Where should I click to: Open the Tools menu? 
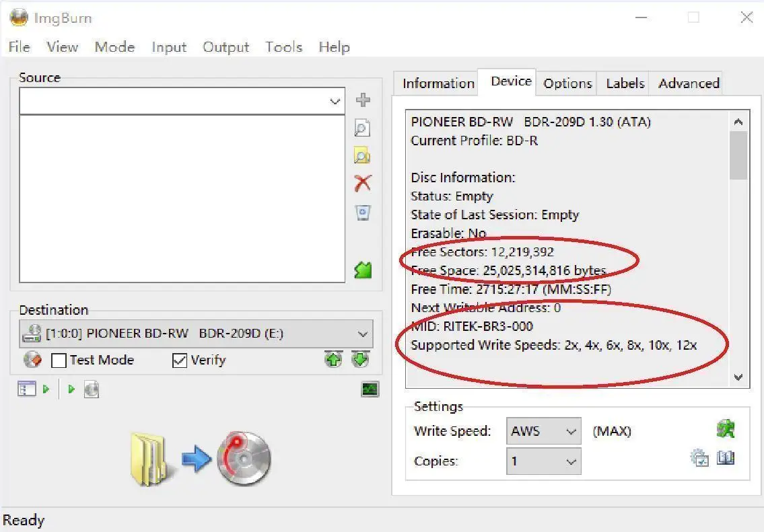coord(283,46)
